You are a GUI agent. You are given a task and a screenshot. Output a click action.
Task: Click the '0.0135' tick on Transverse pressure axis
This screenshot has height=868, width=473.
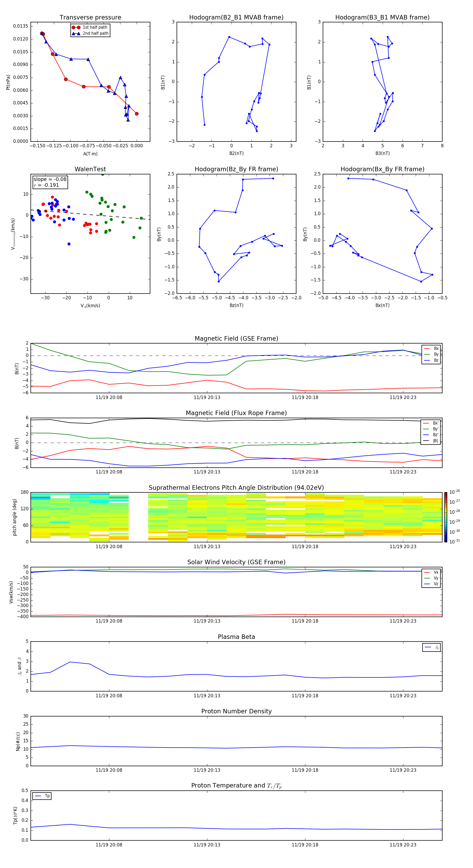(20, 26)
